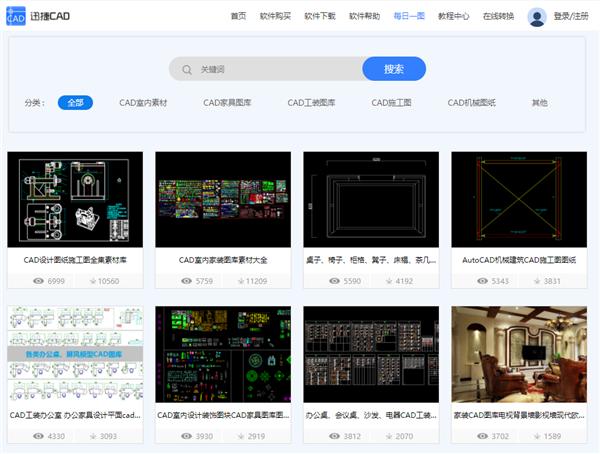Viewport: 600px width, 454px height.
Task: Click title CAD室内设计装饰图块CAD家具图库
Action: click(x=223, y=415)
